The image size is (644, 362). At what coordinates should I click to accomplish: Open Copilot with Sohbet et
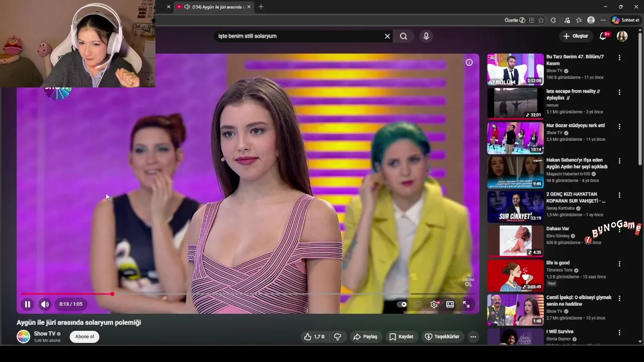(x=625, y=20)
